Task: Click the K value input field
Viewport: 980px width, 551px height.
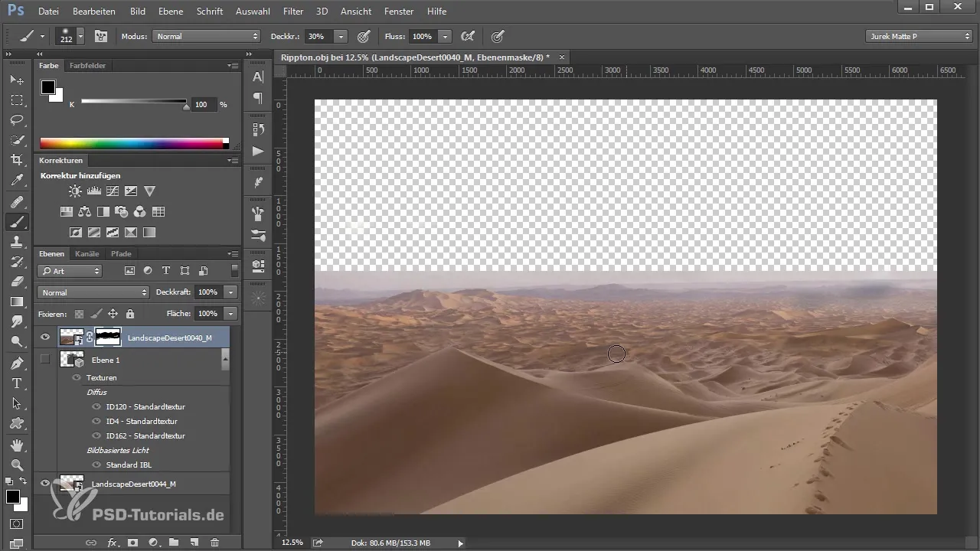Action: click(204, 104)
